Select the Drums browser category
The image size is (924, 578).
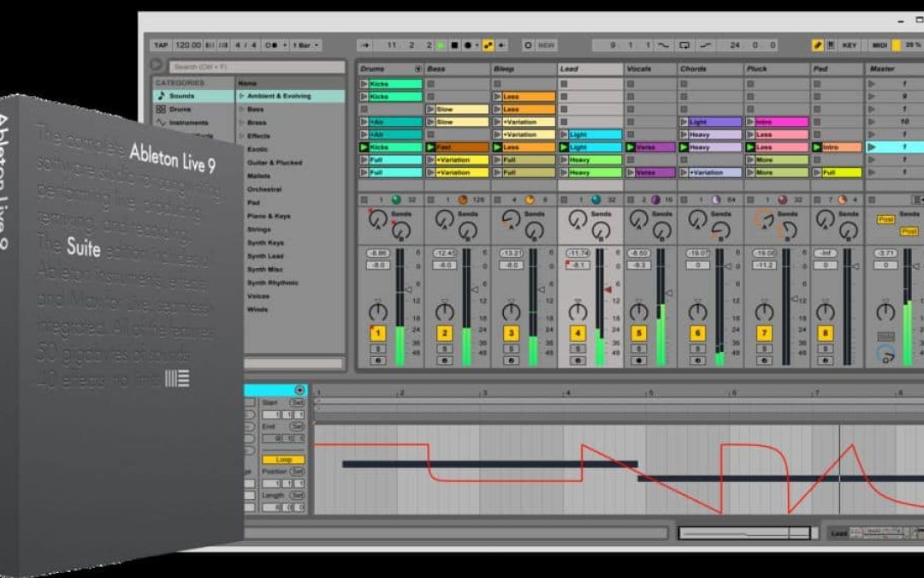(x=193, y=109)
